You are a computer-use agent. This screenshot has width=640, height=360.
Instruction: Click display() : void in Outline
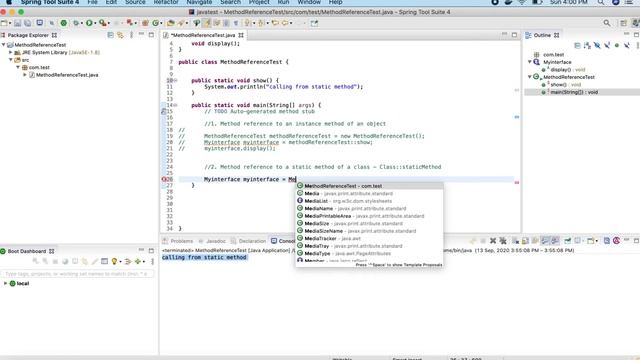coord(568,69)
